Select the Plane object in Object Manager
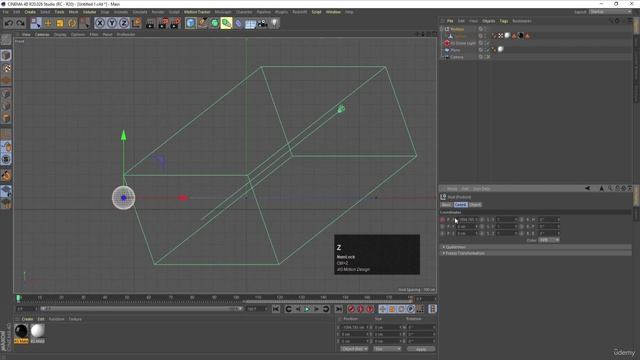Viewport: 640px width, 360px height. pyautogui.click(x=456, y=50)
